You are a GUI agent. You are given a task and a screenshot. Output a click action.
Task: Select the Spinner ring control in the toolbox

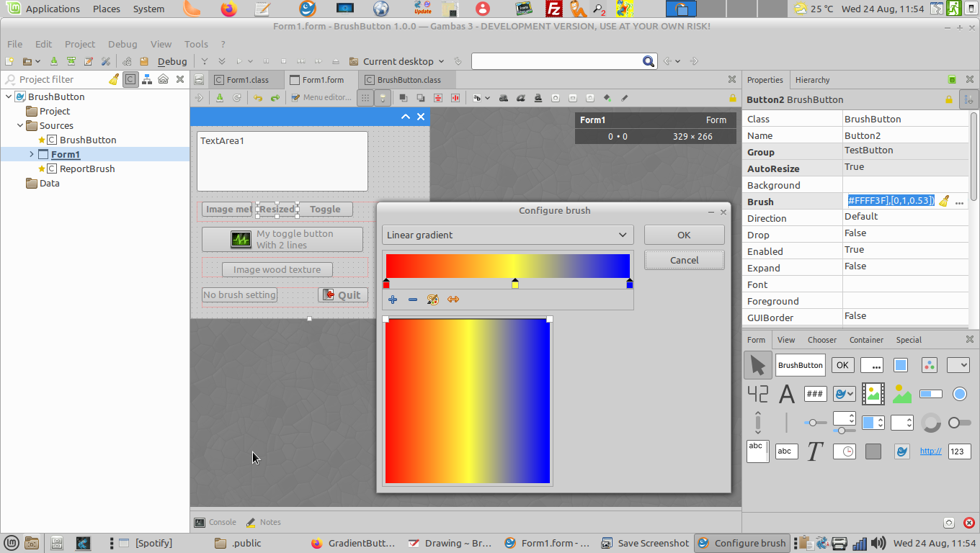[x=931, y=423]
